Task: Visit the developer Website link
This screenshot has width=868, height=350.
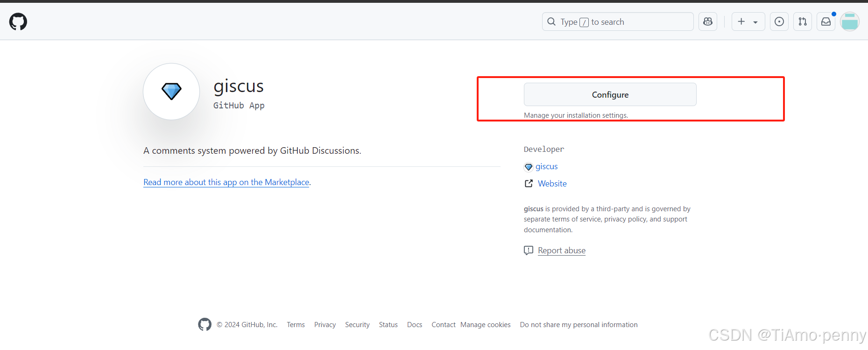Action: coord(552,184)
